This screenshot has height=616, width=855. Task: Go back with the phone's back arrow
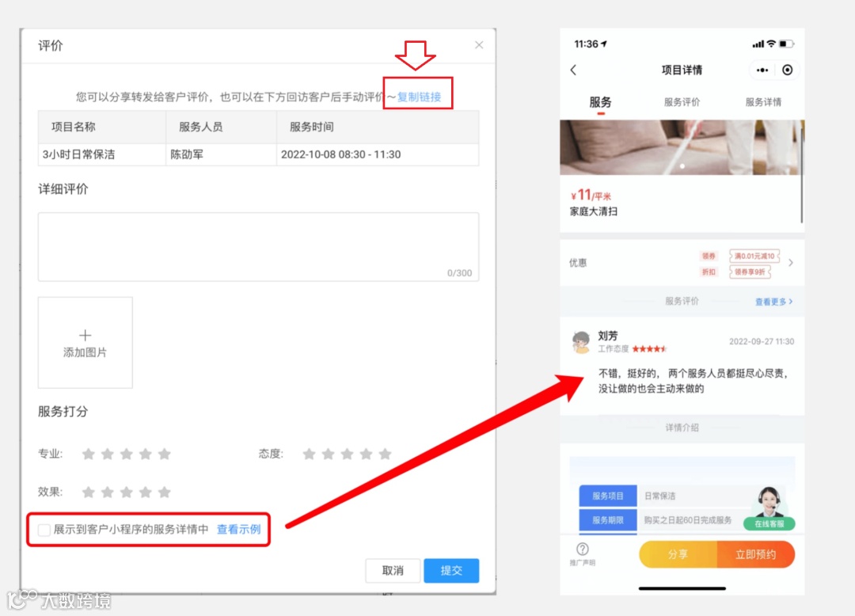[x=574, y=70]
